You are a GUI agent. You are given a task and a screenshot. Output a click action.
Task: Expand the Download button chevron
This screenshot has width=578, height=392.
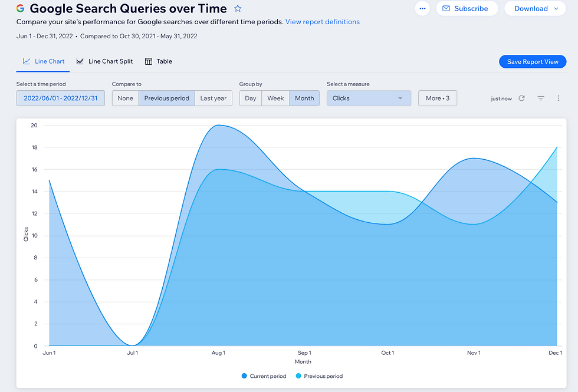click(x=556, y=8)
